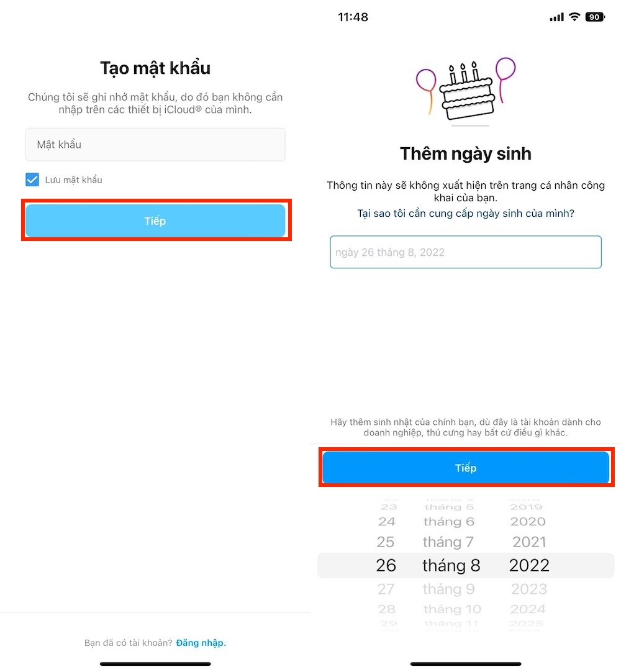
Task: Select day 25 in the date picker wheel
Action: [386, 542]
